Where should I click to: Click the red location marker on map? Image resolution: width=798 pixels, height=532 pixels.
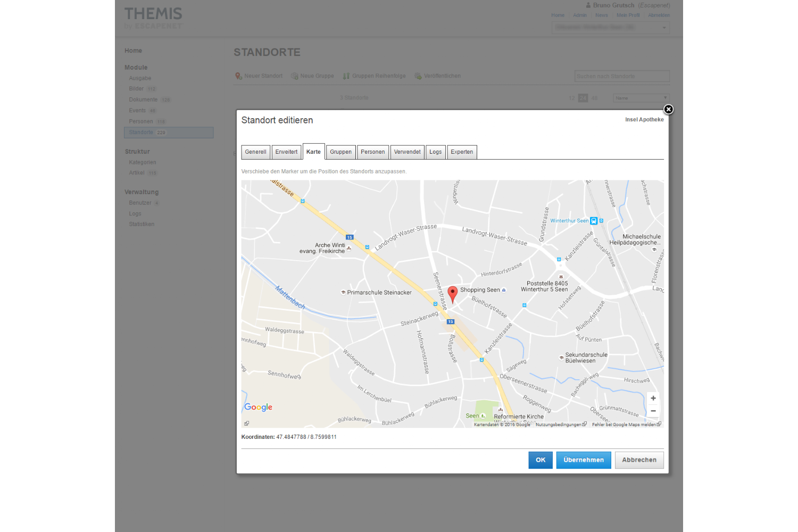452,293
